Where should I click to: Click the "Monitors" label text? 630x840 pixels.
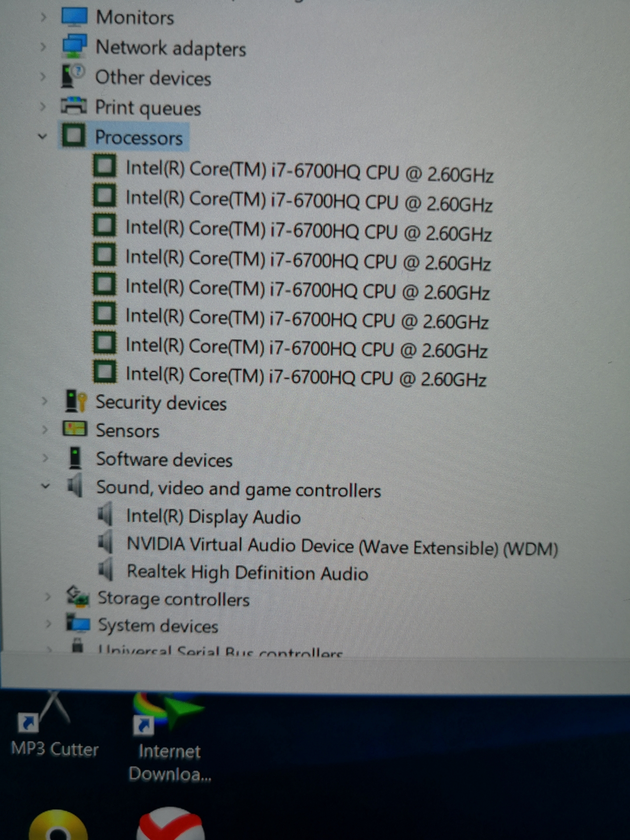tap(135, 17)
